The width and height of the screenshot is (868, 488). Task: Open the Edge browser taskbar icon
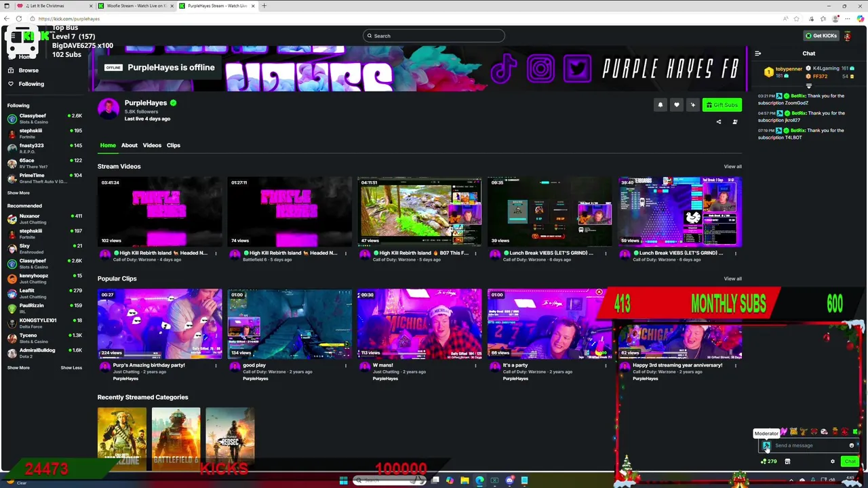[479, 481]
